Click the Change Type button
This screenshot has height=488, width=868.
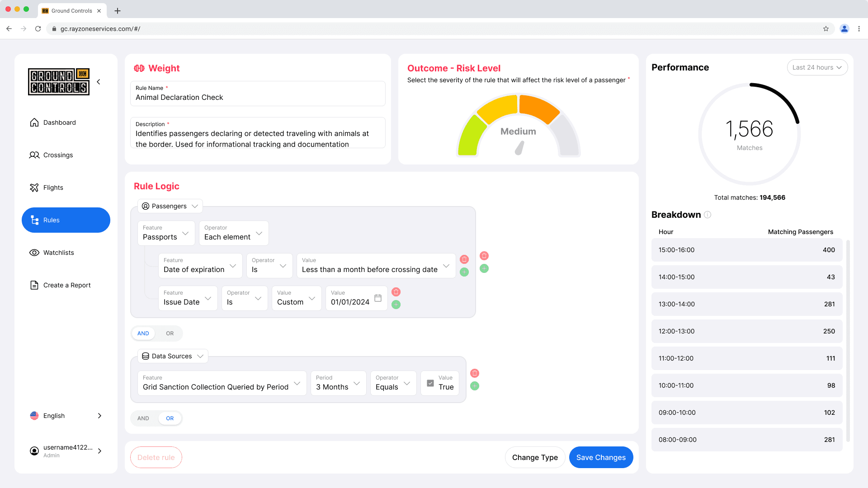pos(535,457)
